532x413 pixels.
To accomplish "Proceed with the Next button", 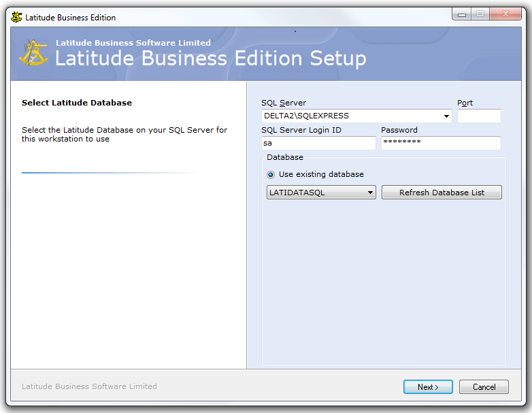I will [428, 387].
